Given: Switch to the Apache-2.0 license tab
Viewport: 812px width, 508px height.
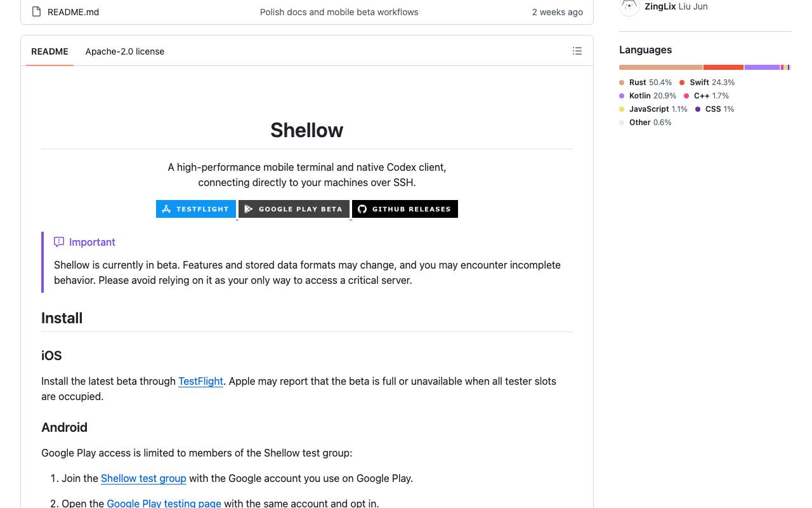Looking at the screenshot, I should 125,51.
